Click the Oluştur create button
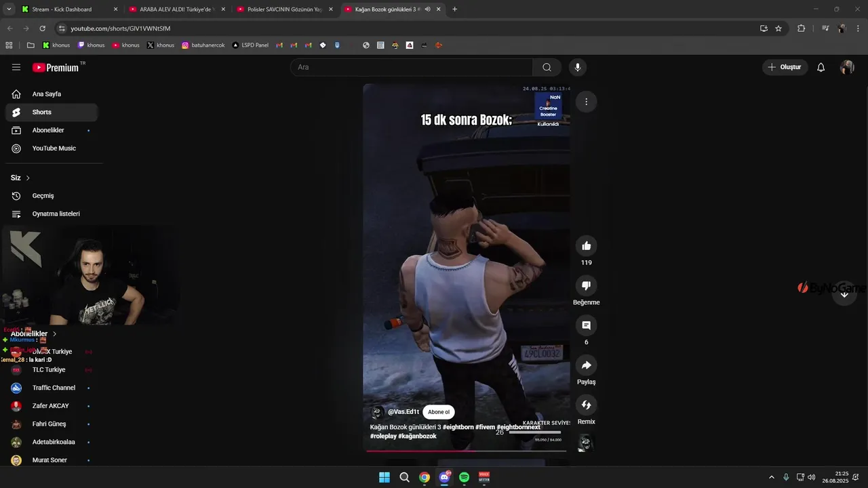 point(785,67)
